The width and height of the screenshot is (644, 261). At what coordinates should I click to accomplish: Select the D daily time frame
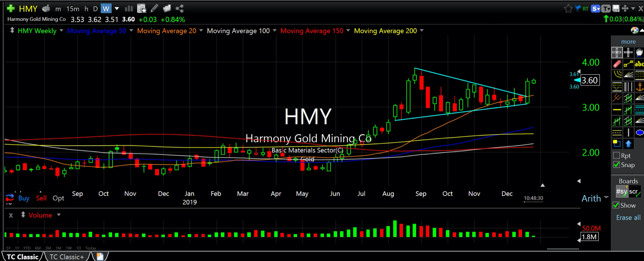click(x=95, y=9)
